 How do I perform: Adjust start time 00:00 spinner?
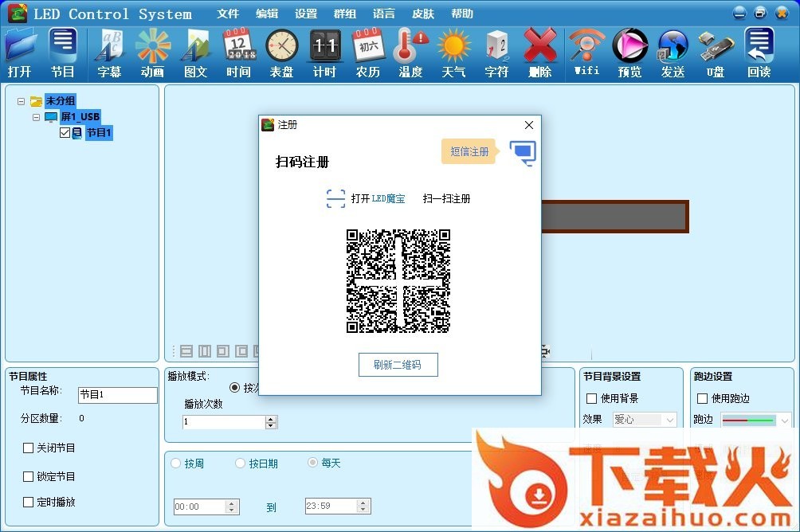(x=232, y=507)
